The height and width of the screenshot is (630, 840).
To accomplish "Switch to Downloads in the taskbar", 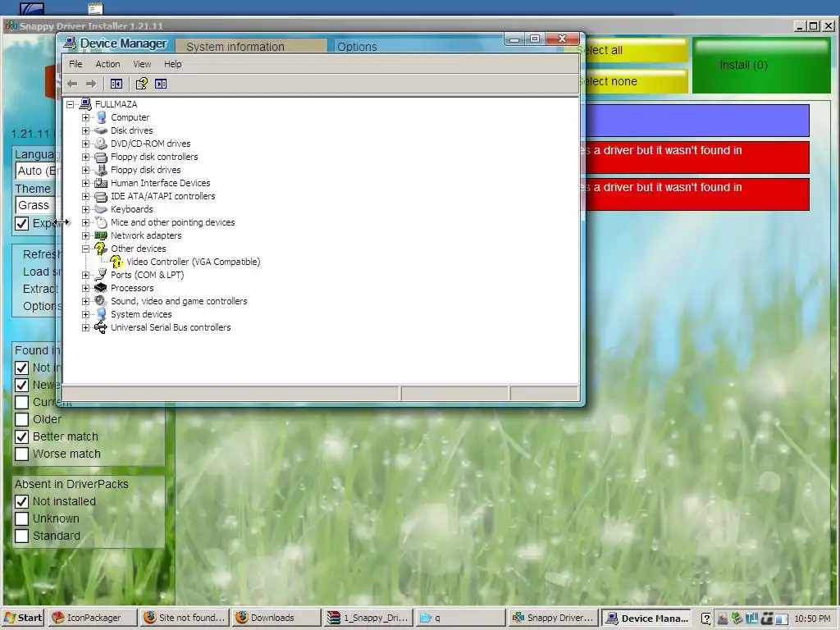I will pyautogui.click(x=276, y=618).
